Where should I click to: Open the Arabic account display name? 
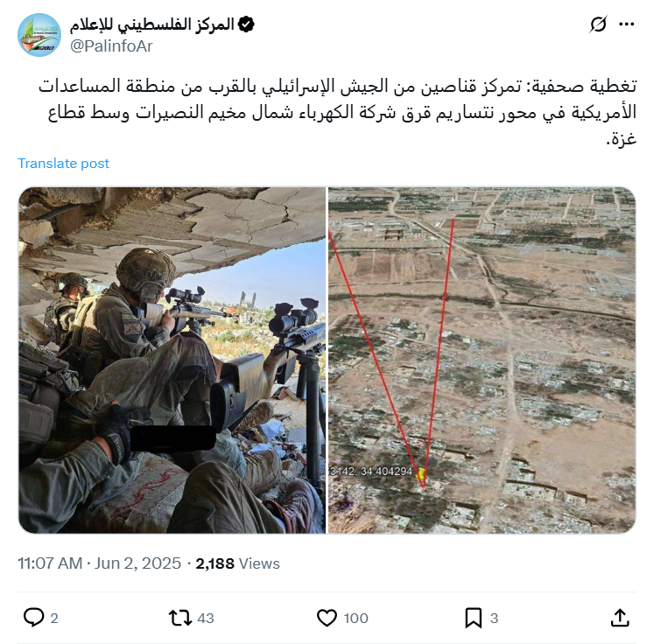tap(151, 24)
